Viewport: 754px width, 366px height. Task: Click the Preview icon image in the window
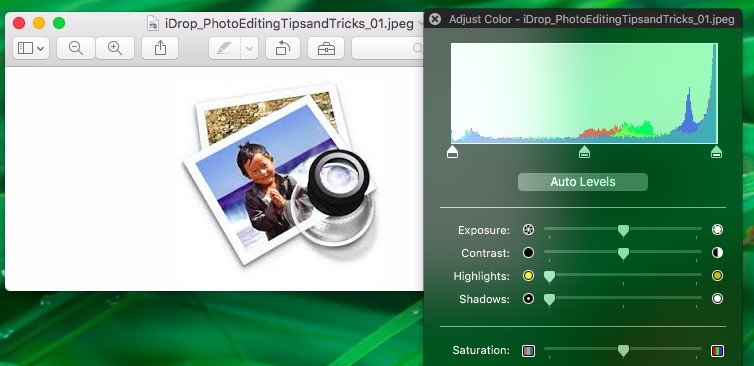coord(281,174)
